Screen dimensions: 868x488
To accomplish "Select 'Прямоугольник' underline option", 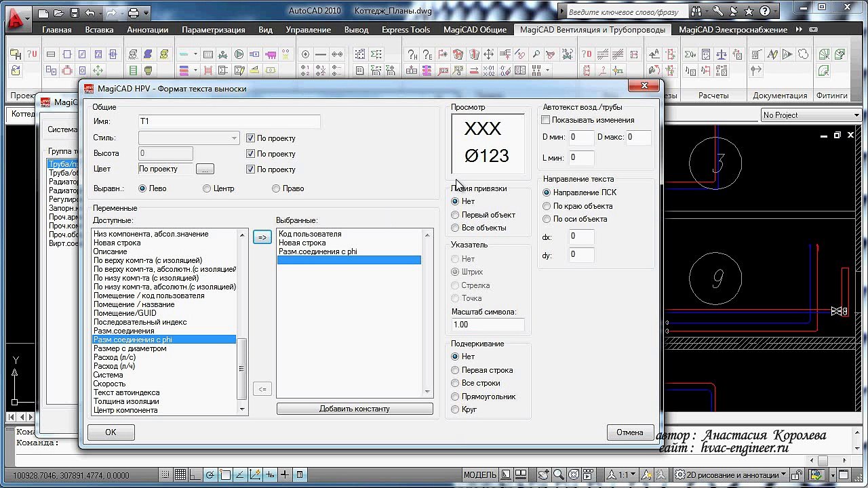I will tap(456, 396).
